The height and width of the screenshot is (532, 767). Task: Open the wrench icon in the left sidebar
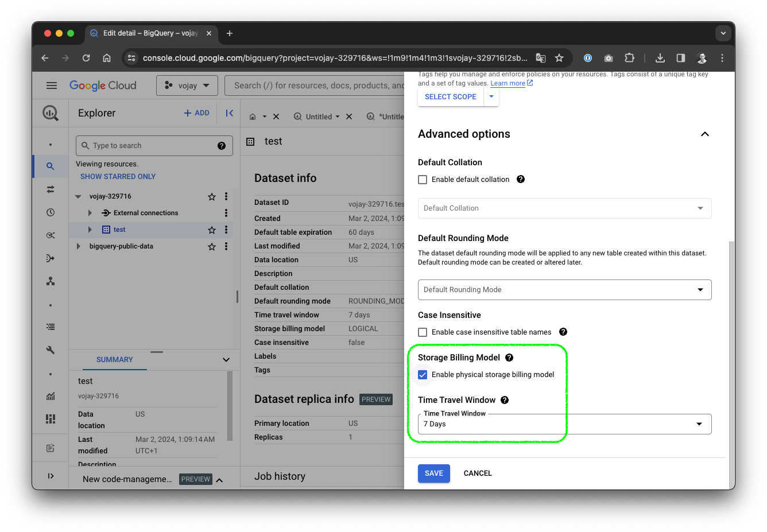pos(51,350)
